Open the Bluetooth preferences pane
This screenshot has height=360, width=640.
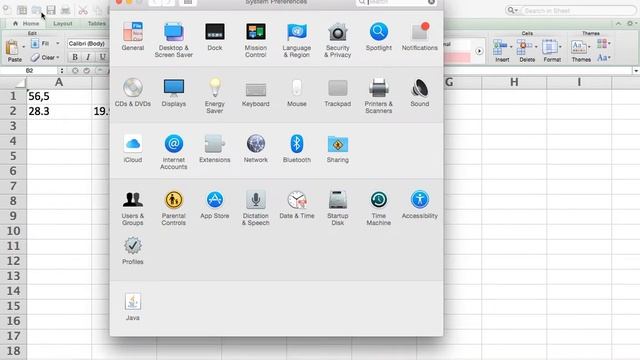point(297,149)
